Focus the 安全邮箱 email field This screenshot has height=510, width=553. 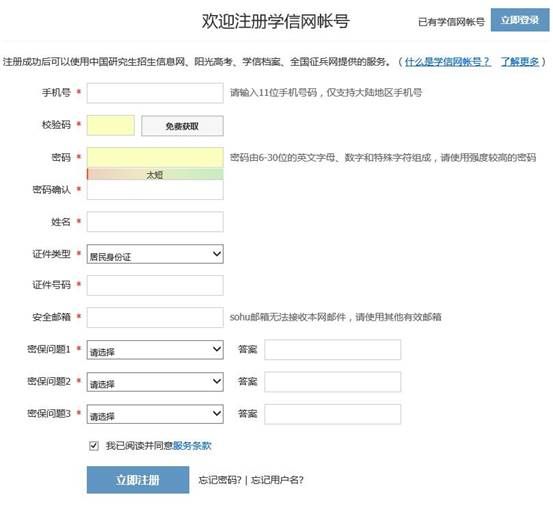coord(155,317)
